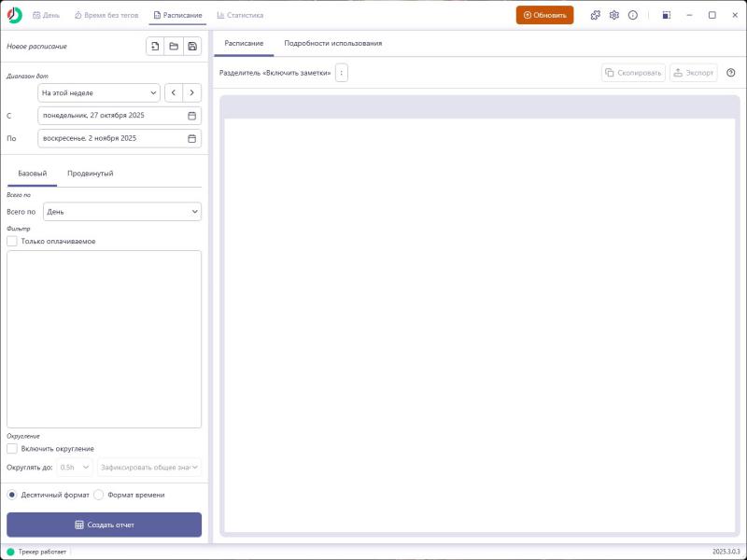Viewport: 747px width, 560px height.
Task: Select the 'Формат времени' radio button
Action: pyautogui.click(x=99, y=495)
